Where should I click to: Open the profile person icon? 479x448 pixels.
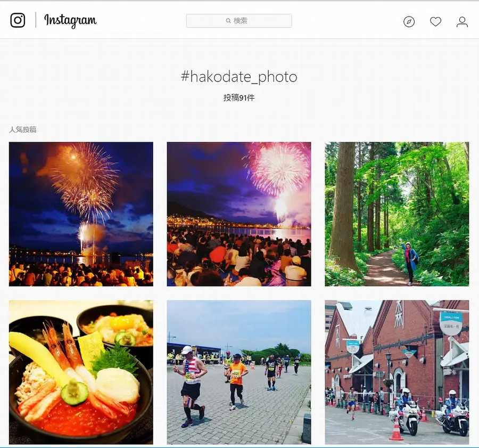pyautogui.click(x=462, y=22)
